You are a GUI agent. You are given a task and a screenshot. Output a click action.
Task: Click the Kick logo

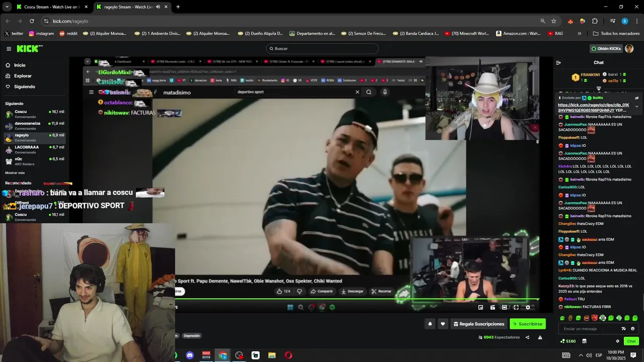[30, 49]
